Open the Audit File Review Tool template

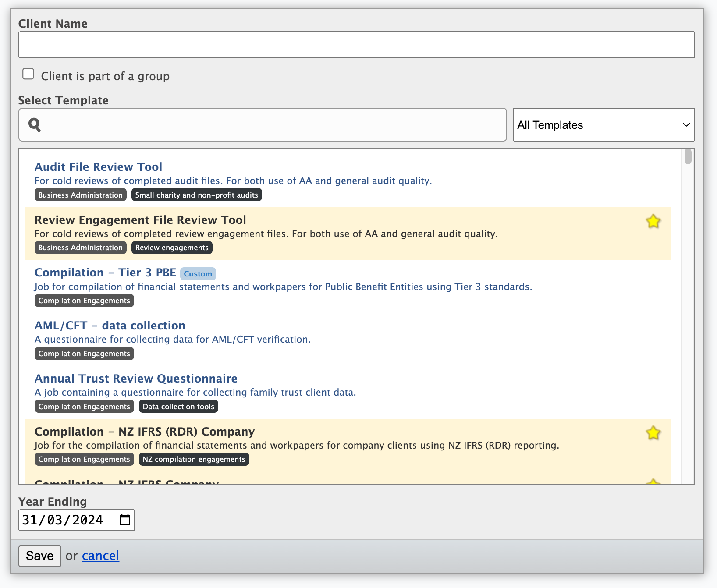tap(98, 167)
